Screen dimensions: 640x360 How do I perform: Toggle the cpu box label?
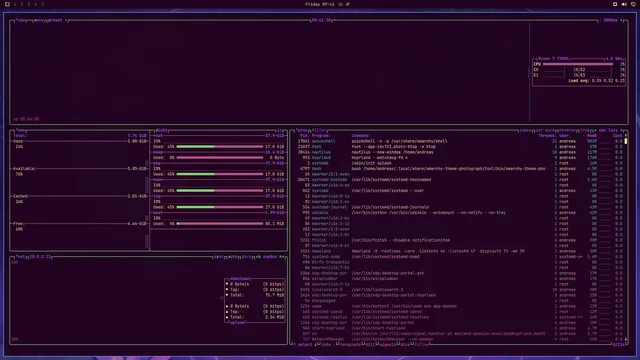click(x=21, y=20)
